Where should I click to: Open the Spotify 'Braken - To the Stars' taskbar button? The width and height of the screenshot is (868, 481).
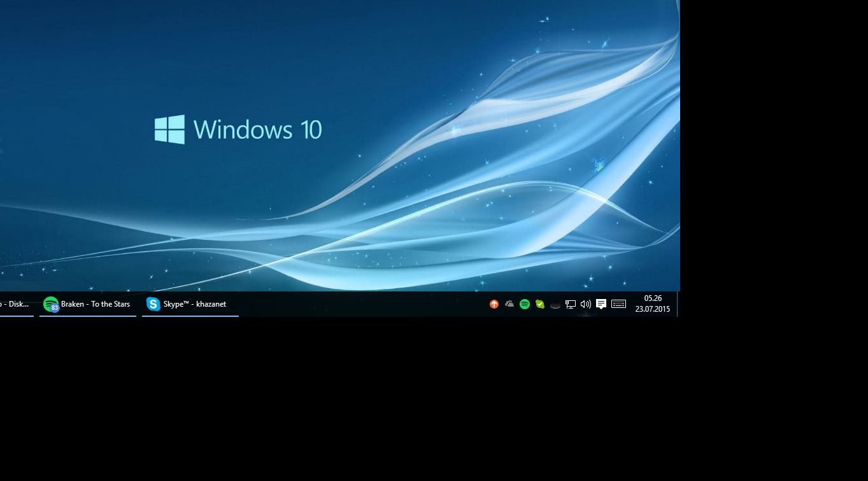coord(88,304)
